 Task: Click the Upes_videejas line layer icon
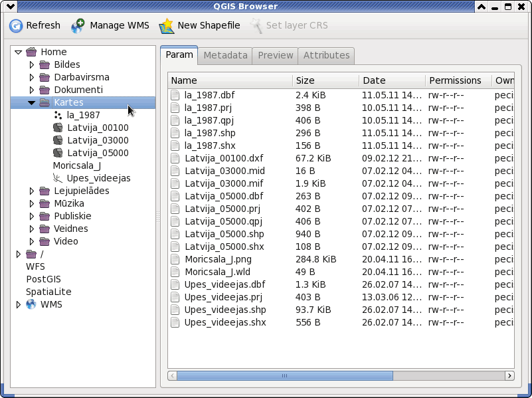coord(58,178)
